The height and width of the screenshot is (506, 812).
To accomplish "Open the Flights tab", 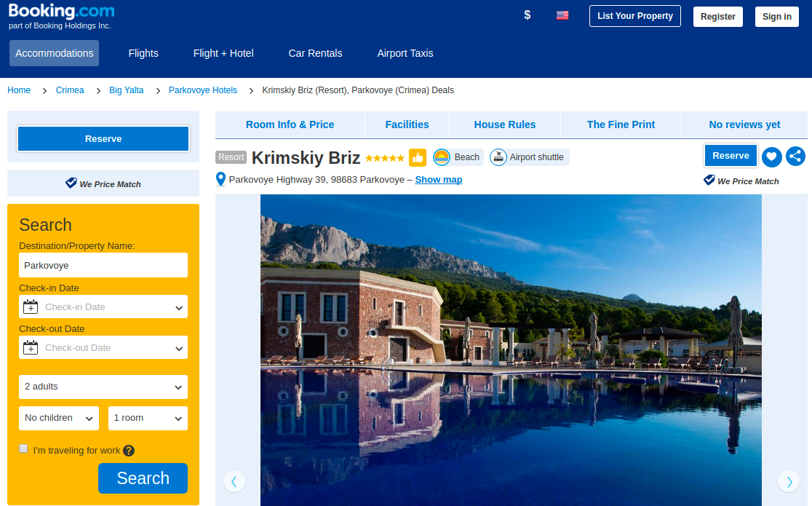I will point(143,53).
